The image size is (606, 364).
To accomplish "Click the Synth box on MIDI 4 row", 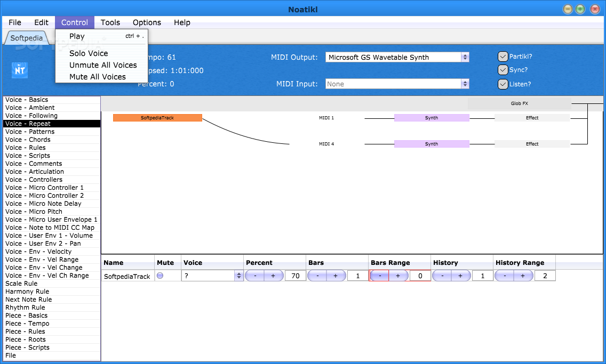I will click(432, 144).
